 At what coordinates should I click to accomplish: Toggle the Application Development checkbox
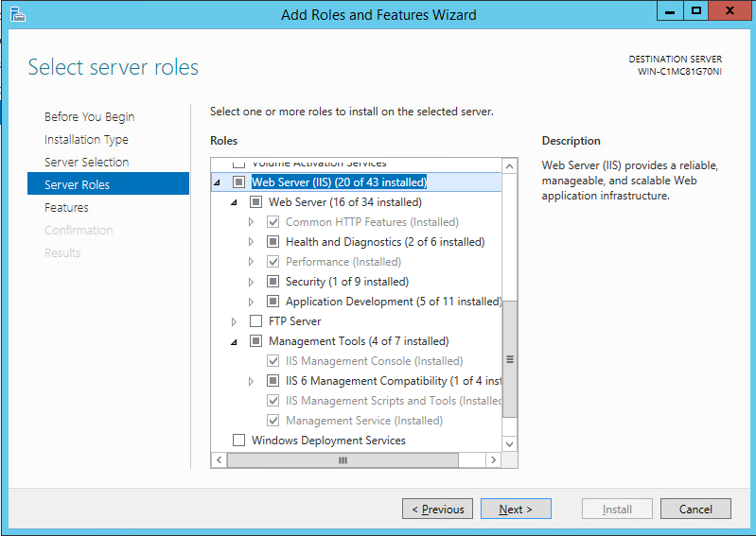(x=273, y=301)
